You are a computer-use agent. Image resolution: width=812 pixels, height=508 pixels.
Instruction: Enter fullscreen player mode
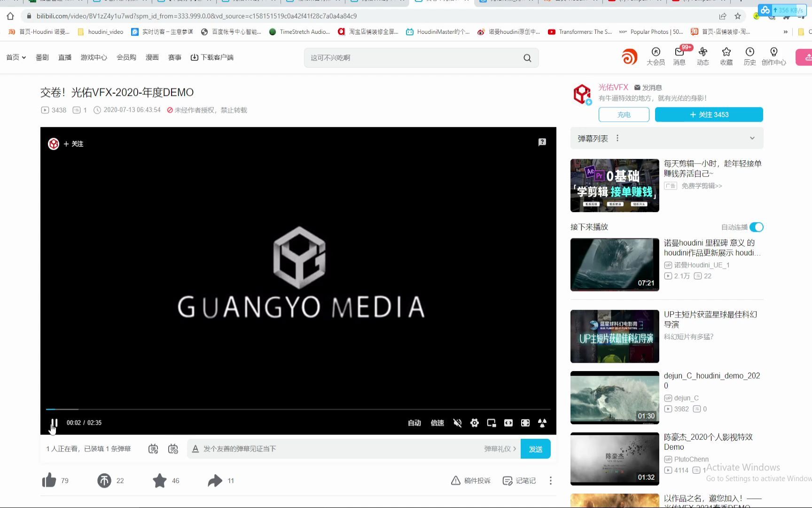[x=542, y=423]
